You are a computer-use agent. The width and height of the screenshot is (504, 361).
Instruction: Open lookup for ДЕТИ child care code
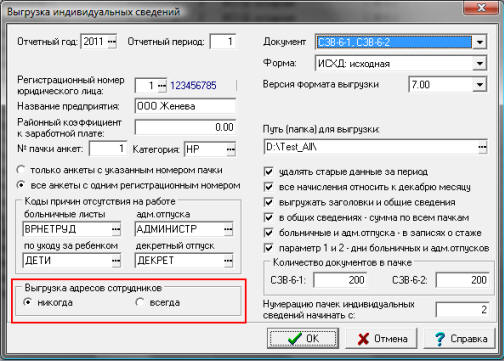pos(116,260)
